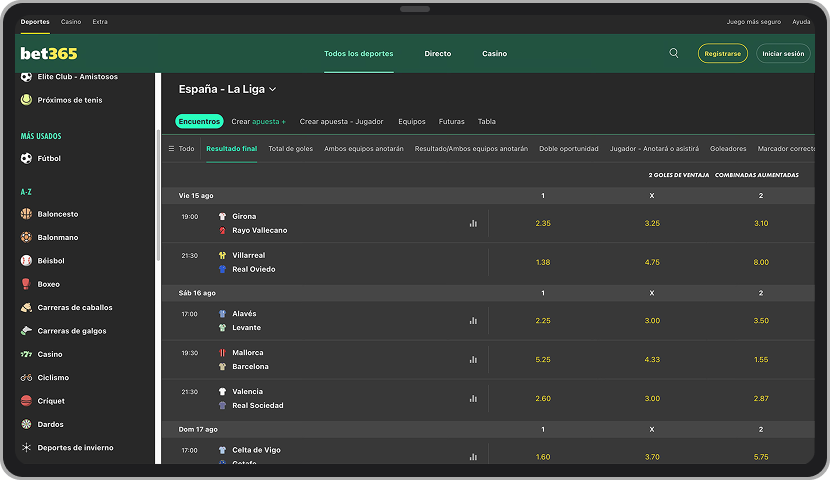Open the Futuras tab
This screenshot has width=830, height=480.
click(452, 121)
